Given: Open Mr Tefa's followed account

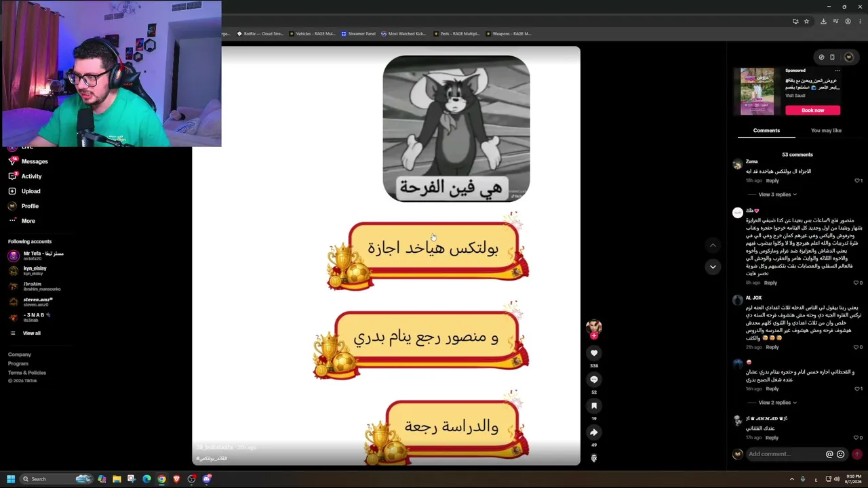Looking at the screenshot, I should point(36,256).
